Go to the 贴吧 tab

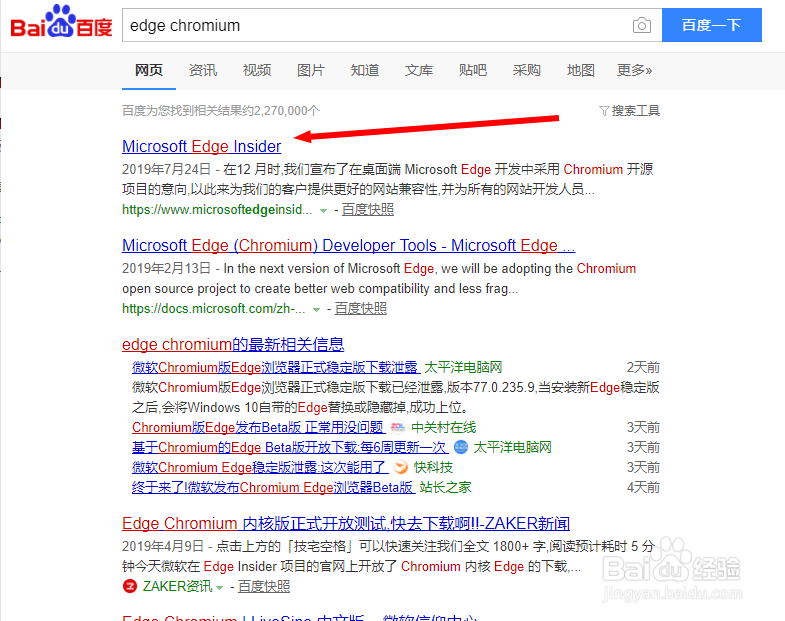473,71
